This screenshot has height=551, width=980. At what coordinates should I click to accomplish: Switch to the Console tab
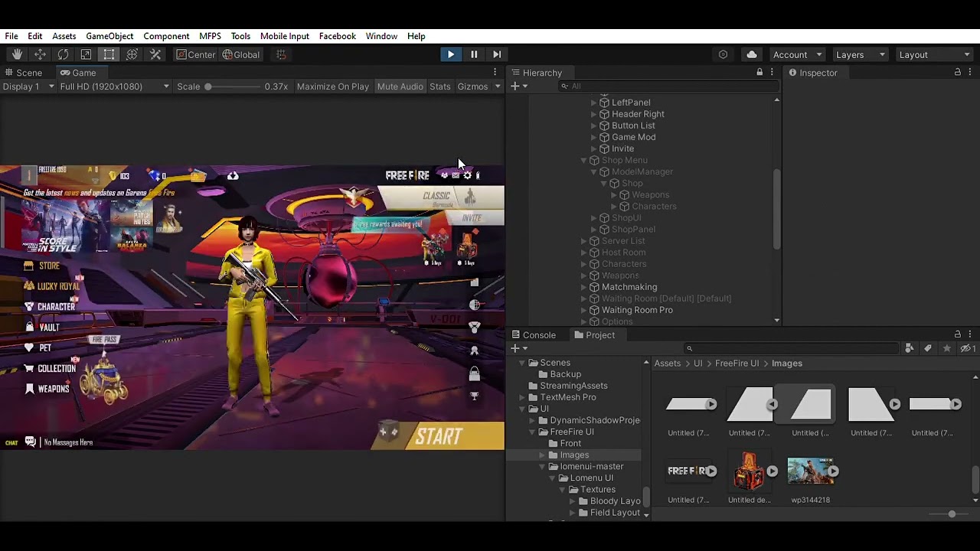(x=533, y=335)
